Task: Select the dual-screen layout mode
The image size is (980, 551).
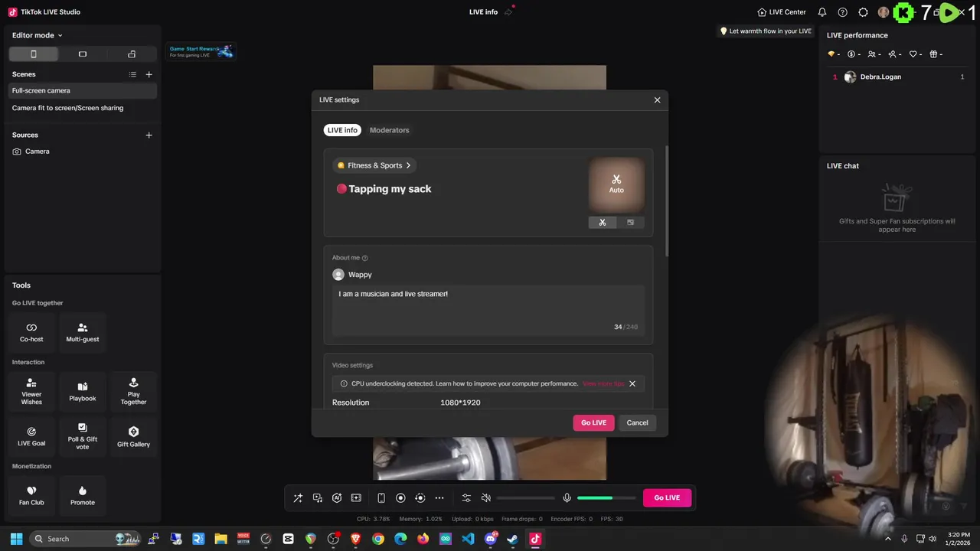Action: [x=132, y=54]
